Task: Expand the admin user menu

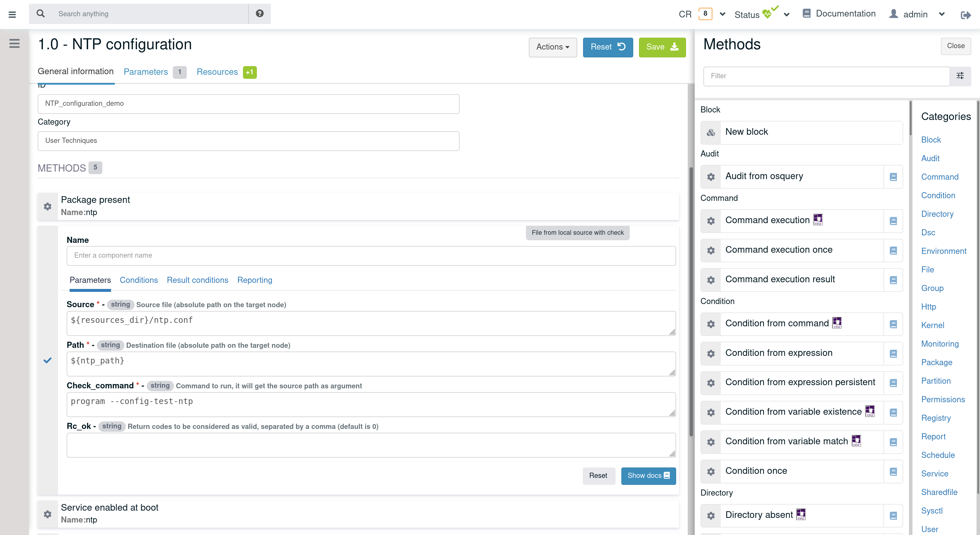Action: pyautogui.click(x=941, y=14)
